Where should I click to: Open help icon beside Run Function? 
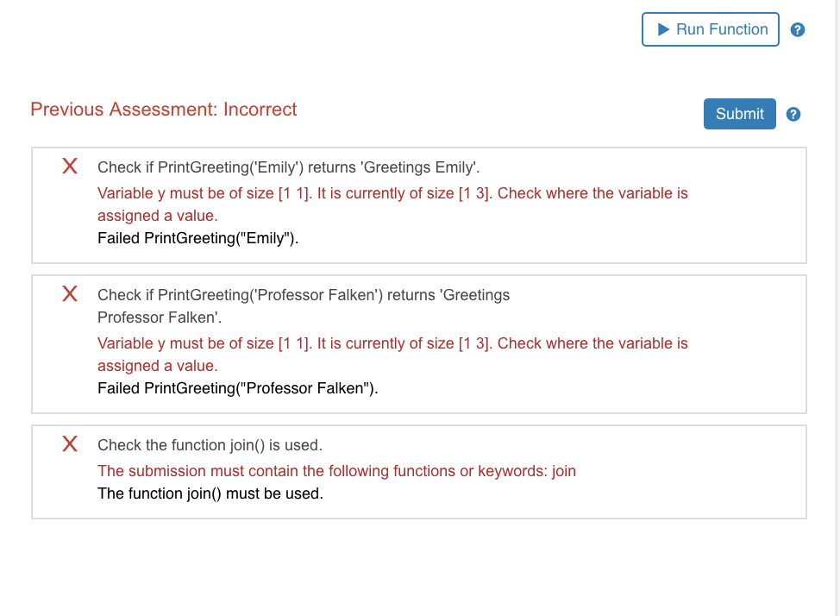point(797,29)
